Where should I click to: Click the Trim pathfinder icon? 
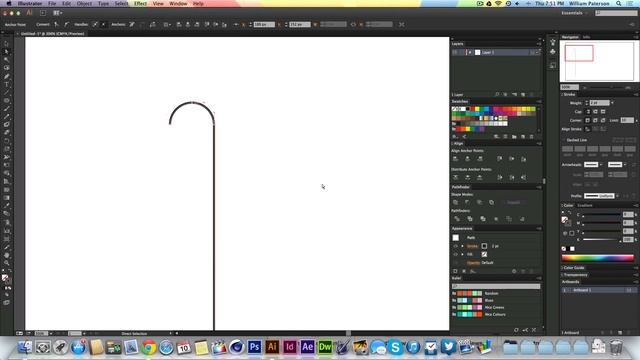tap(470, 219)
